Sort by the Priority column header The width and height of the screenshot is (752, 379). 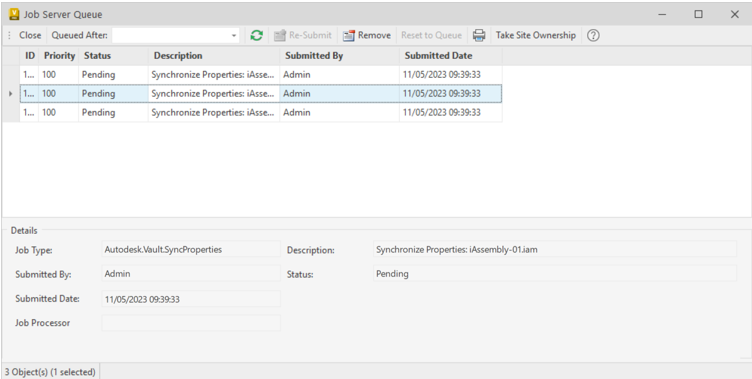pos(59,56)
